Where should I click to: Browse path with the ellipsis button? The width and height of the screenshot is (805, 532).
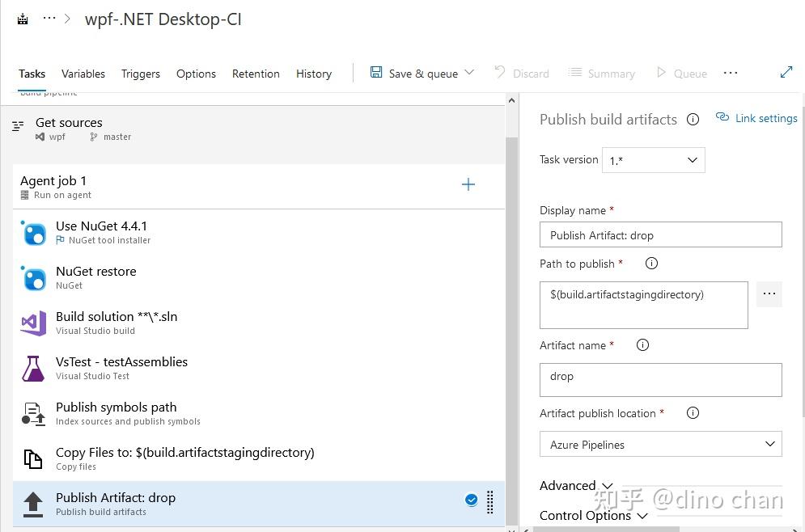coord(769,294)
